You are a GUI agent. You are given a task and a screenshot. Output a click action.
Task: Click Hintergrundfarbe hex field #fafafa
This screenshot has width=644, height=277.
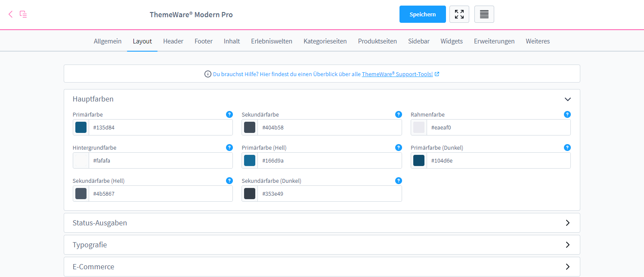click(x=161, y=160)
